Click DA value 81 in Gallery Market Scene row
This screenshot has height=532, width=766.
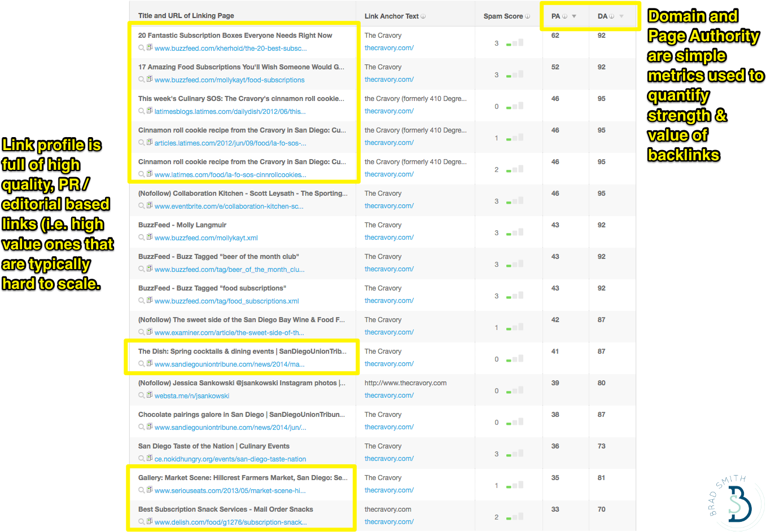[602, 478]
